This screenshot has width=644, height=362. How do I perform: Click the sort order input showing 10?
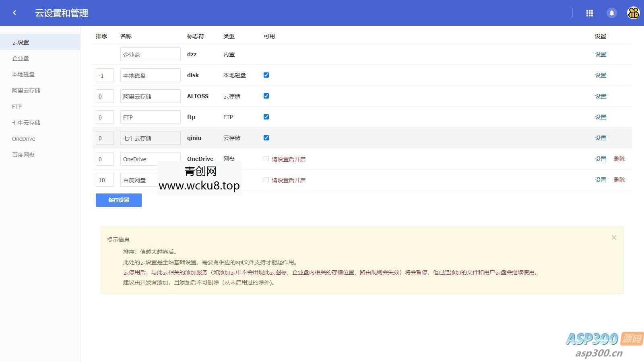point(104,180)
